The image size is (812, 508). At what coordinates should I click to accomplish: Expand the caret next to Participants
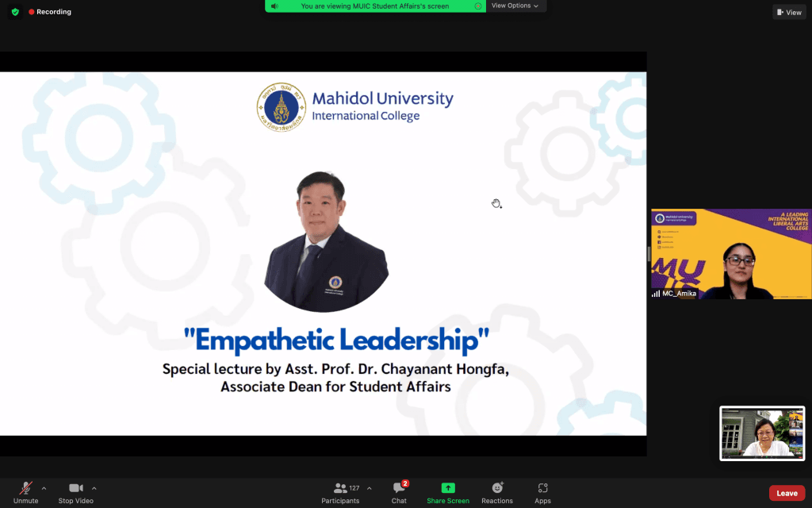[x=369, y=488]
